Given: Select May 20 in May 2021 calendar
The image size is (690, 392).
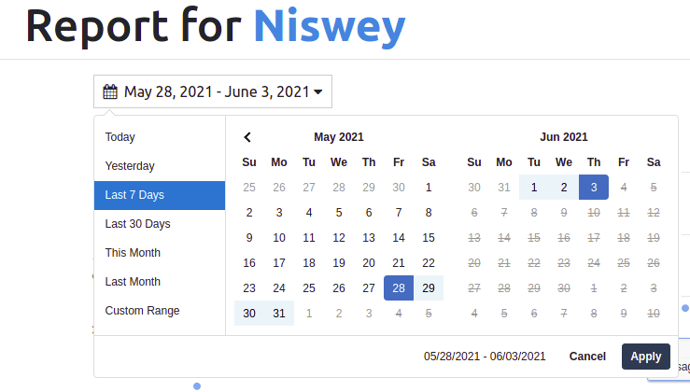Looking at the screenshot, I should [x=369, y=263].
